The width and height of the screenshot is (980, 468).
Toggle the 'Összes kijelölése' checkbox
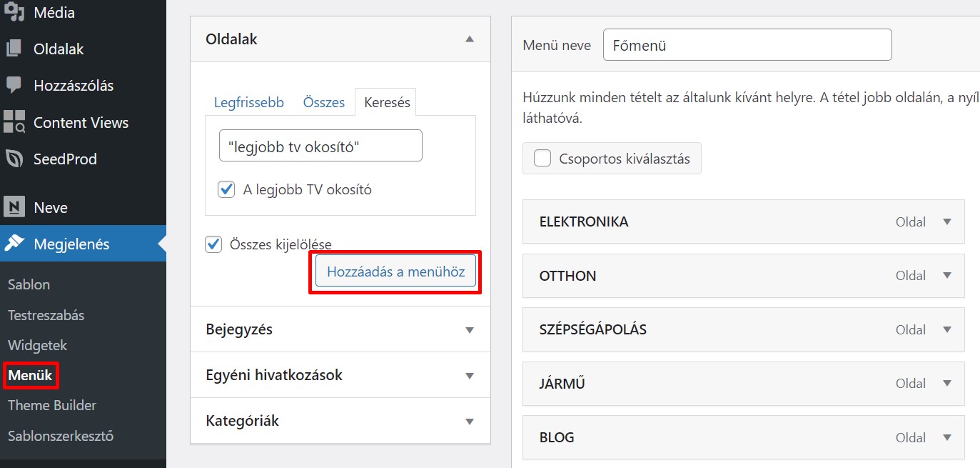[213, 244]
